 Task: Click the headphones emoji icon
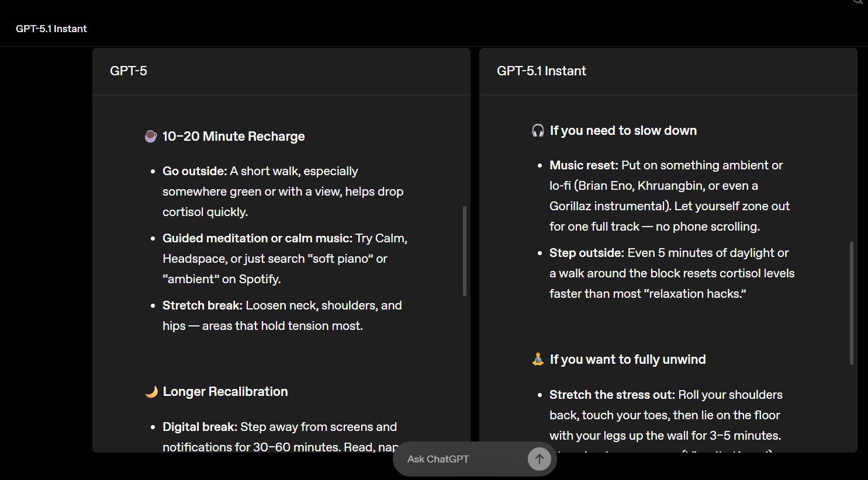538,131
